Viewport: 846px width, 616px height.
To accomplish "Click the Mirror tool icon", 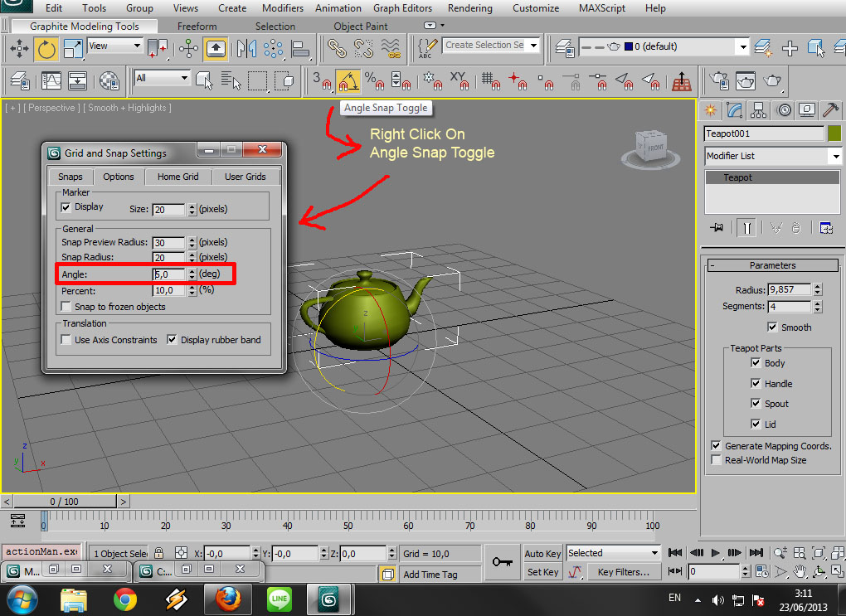I will click(247, 49).
